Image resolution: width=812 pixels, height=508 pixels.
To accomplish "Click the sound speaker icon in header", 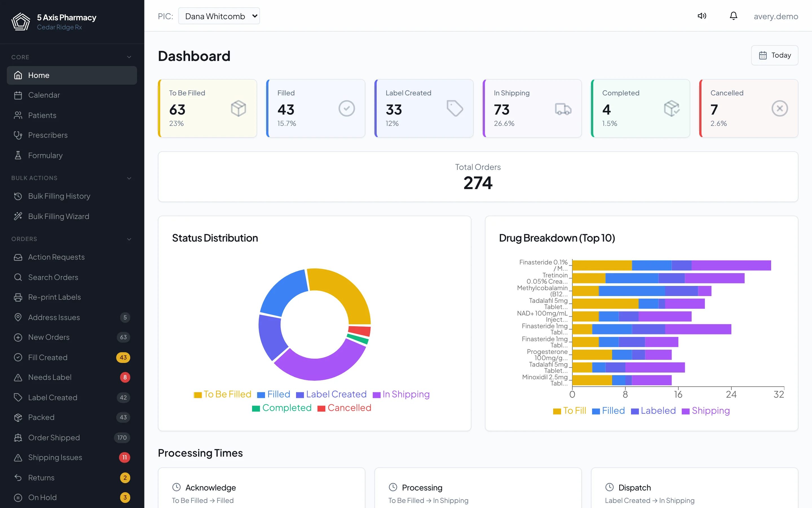I will click(701, 16).
